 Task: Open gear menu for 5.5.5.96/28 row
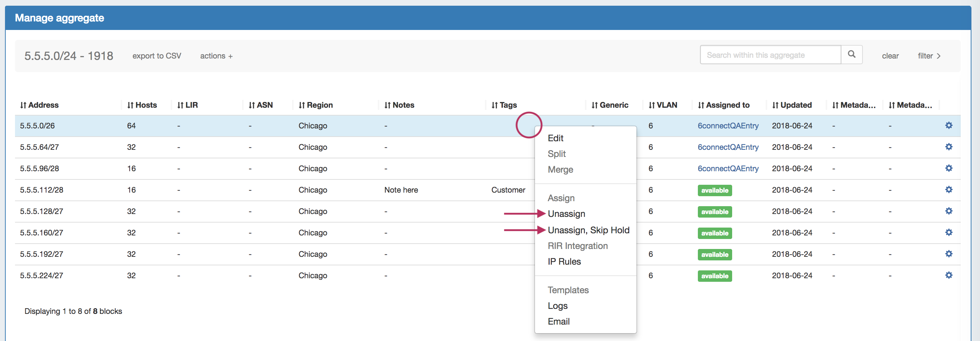[949, 168]
